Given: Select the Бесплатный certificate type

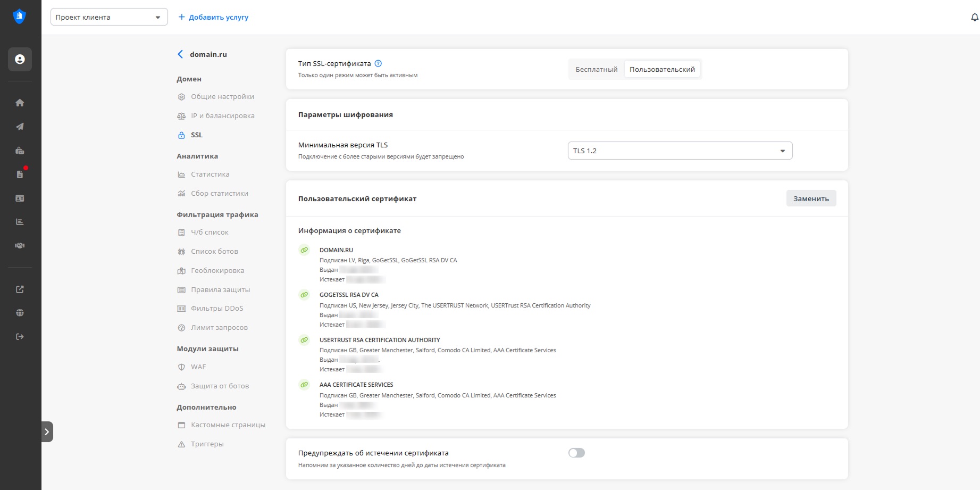Looking at the screenshot, I should pyautogui.click(x=596, y=69).
